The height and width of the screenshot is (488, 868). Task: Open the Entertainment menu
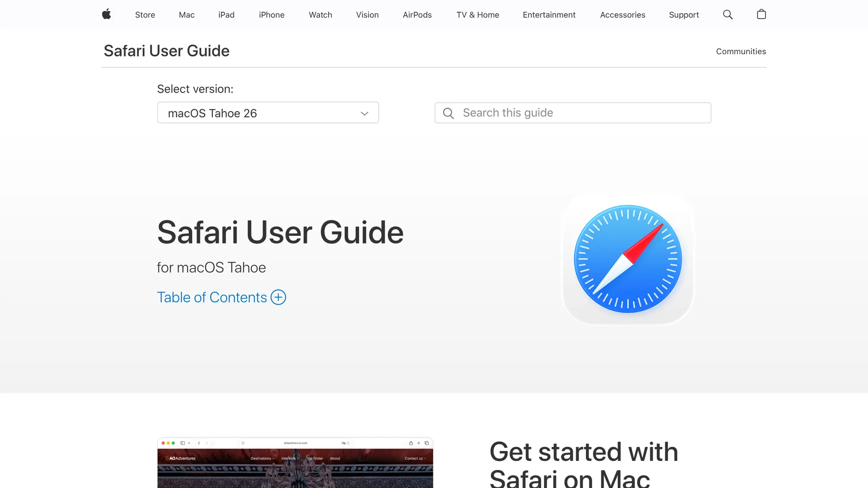coord(549,15)
